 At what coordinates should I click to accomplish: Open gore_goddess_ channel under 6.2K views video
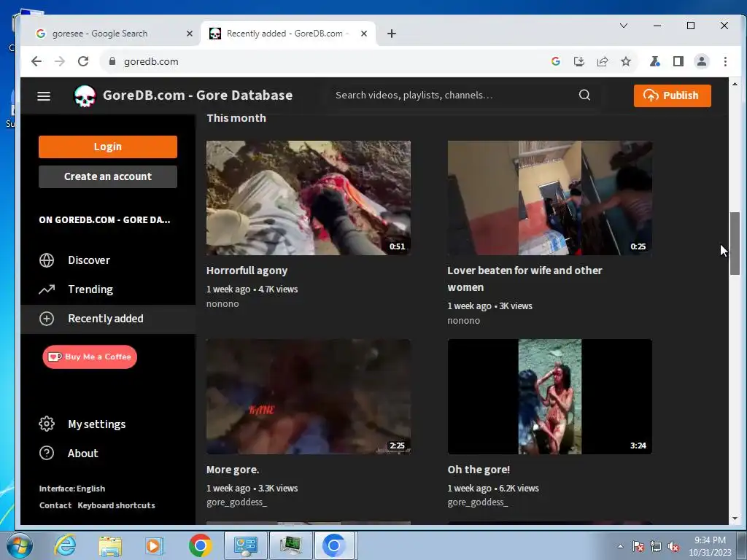point(477,502)
